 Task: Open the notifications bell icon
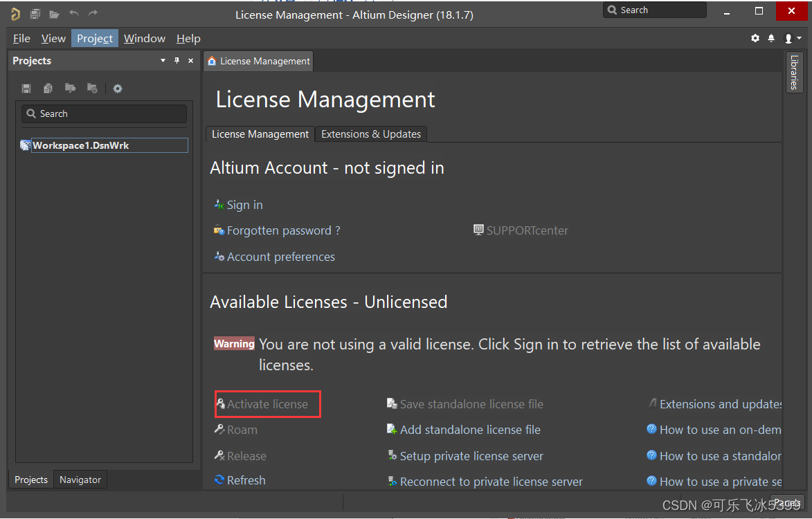pyautogui.click(x=771, y=39)
